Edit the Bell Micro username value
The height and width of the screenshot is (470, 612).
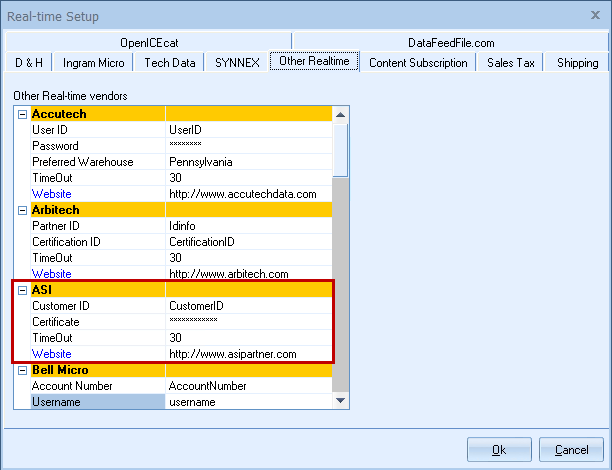(249, 402)
